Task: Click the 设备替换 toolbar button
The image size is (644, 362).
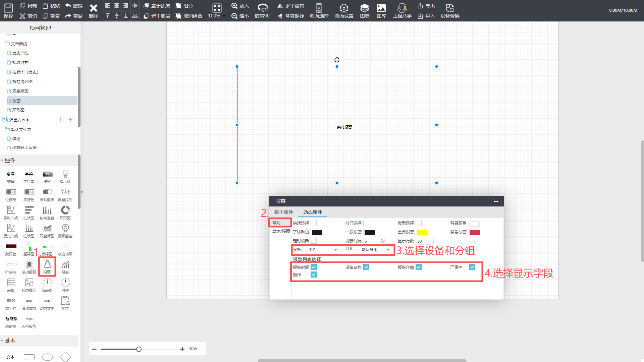Action: pyautogui.click(x=450, y=11)
